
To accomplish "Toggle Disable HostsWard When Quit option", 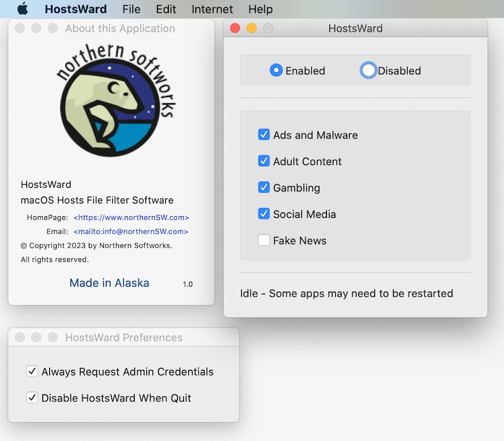I will point(32,398).
